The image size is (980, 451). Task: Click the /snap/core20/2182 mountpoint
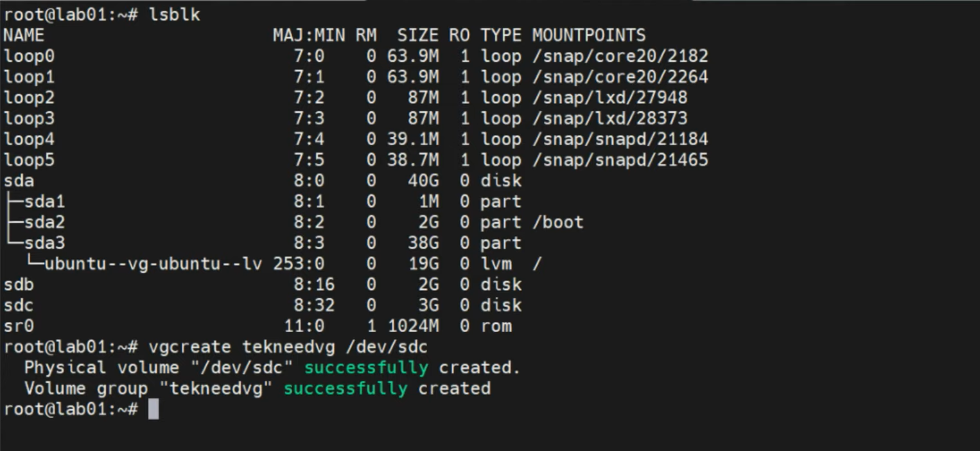[619, 56]
